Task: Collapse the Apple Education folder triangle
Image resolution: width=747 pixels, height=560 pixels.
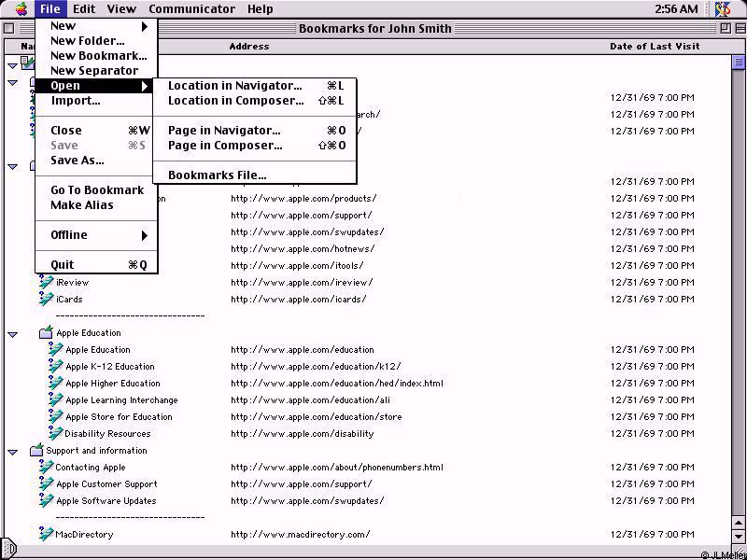Action: pyautogui.click(x=13, y=333)
